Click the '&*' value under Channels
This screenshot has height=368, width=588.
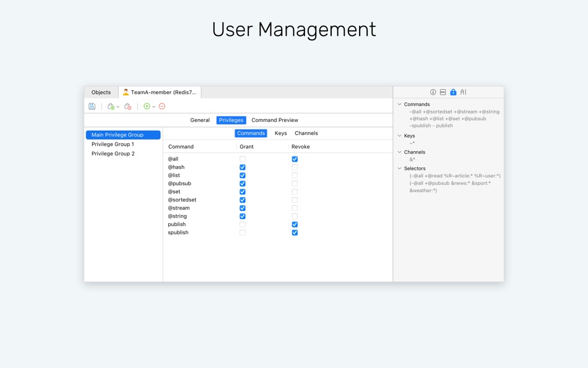coord(412,159)
